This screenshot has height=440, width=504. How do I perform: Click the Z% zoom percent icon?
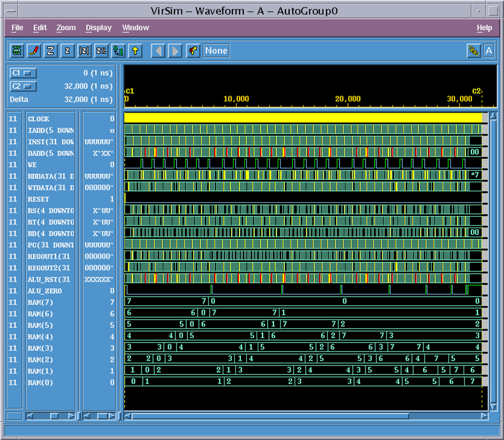coord(101,51)
